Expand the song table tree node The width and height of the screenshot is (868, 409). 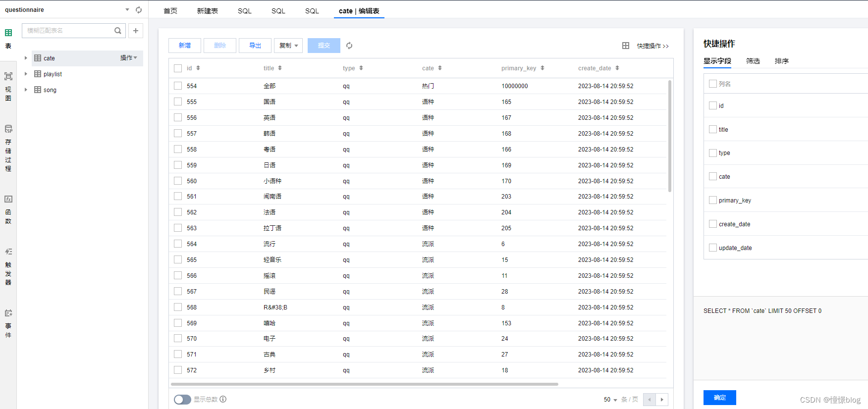(26, 90)
